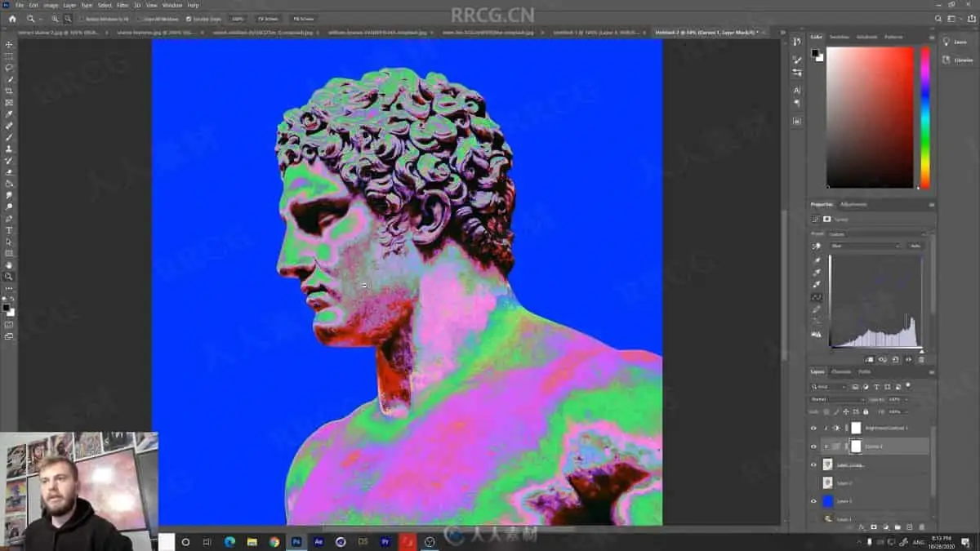
Task: Open the Curves channel dropdown showing Blue
Action: [x=866, y=246]
